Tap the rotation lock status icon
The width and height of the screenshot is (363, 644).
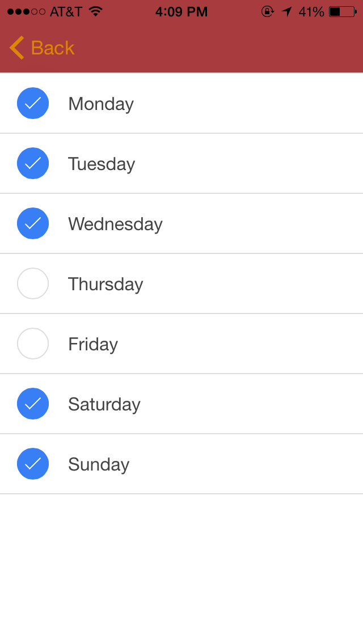point(267,11)
